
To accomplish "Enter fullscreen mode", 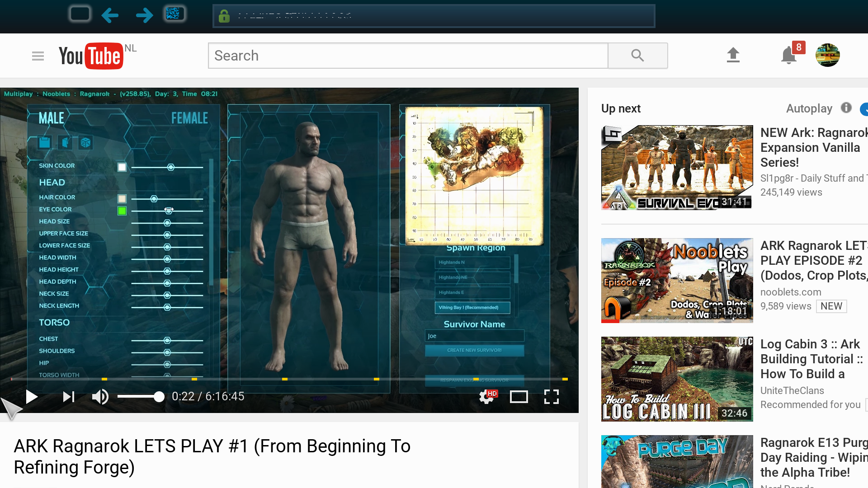I will click(x=552, y=397).
